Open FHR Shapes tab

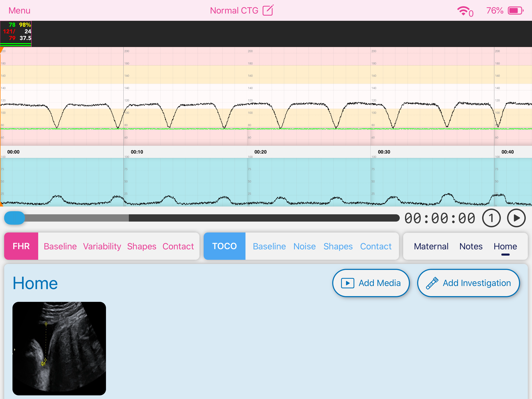point(142,246)
